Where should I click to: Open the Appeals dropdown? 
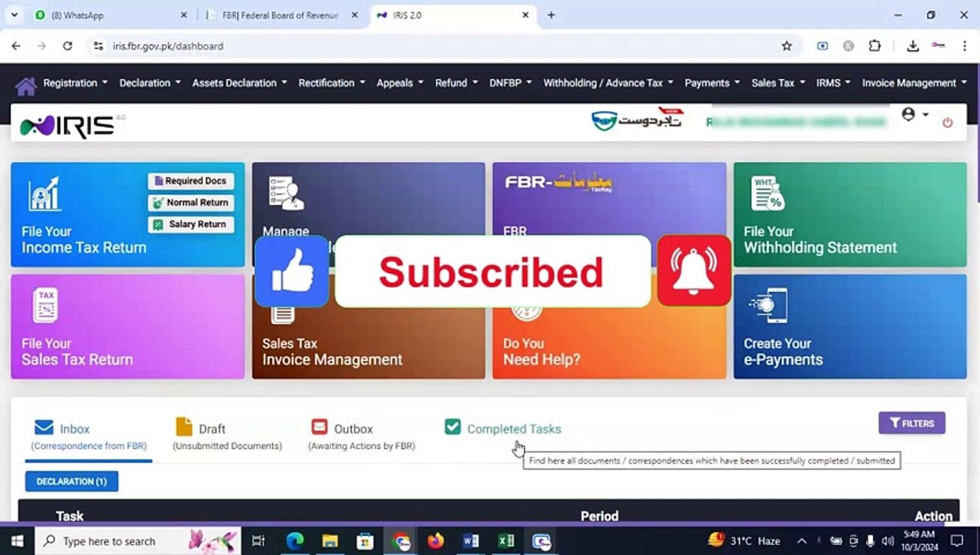pos(399,83)
